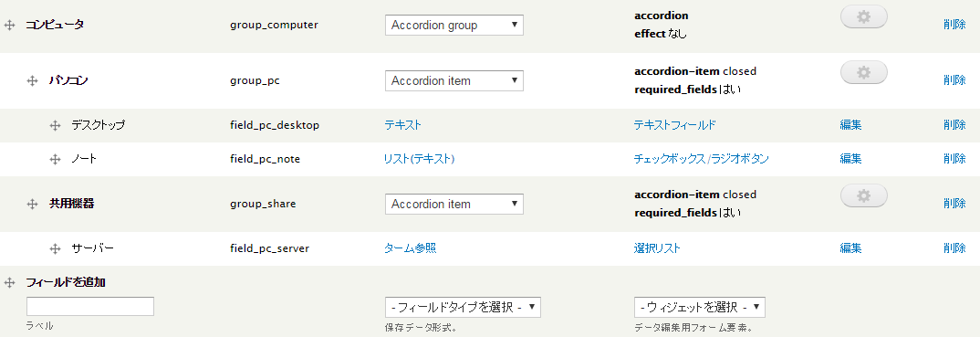Click drag handle beside デスクトップ row
980x337 pixels.
coord(55,125)
